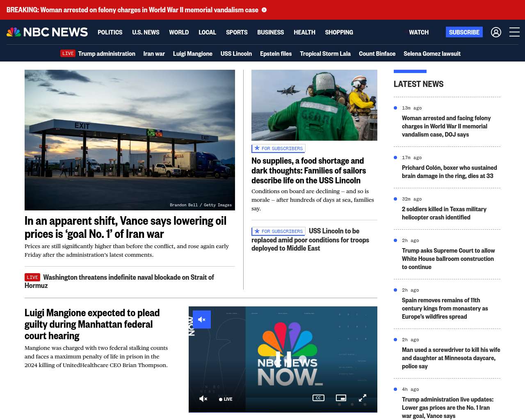The image size is (525, 420).
Task: Open the Epstein files topic
Action: (276, 53)
